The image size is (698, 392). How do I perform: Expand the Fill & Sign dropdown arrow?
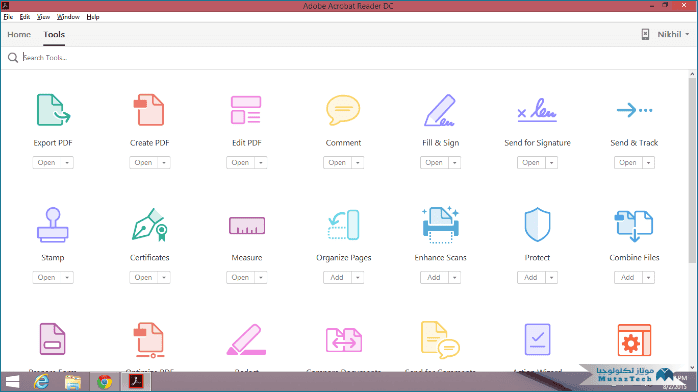[455, 163]
